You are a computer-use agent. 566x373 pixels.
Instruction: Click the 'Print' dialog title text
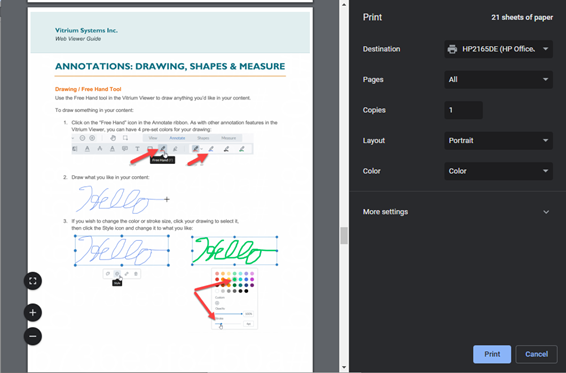tap(372, 17)
